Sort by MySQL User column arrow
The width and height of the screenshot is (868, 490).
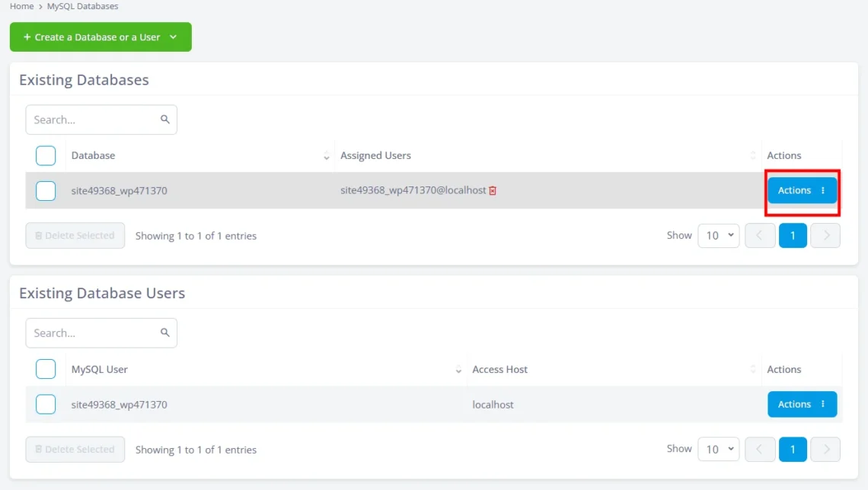(x=458, y=370)
